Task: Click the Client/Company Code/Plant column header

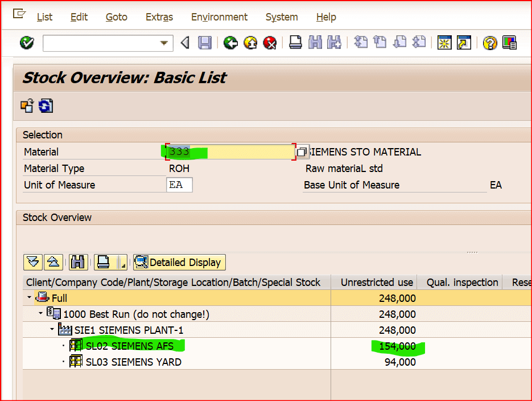Action: 177,282
